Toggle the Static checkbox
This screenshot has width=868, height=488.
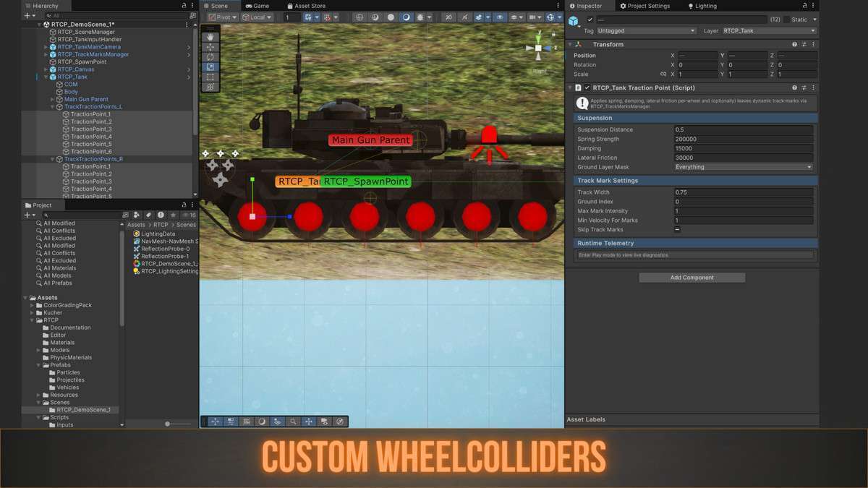[x=786, y=20]
